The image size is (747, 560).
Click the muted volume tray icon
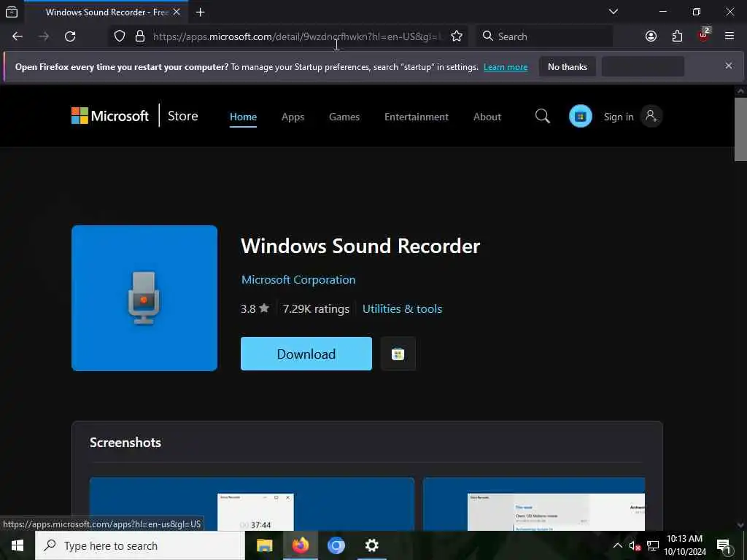tap(635, 545)
